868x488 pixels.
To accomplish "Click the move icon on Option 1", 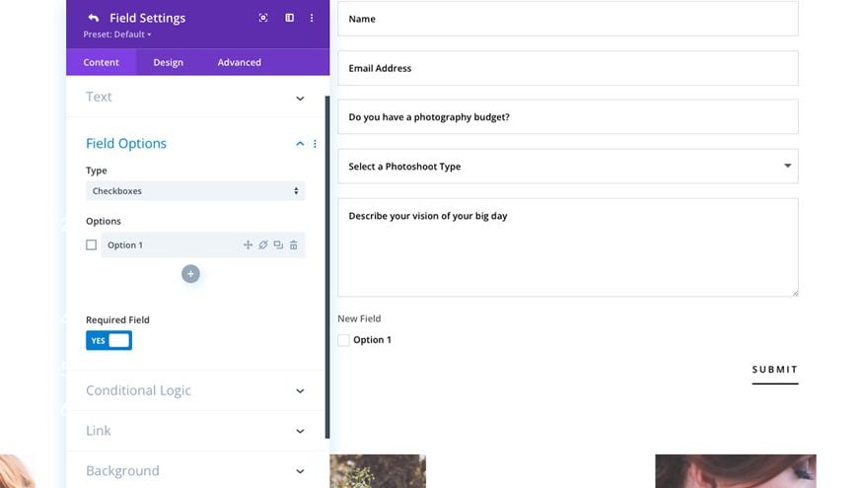I will tap(248, 244).
